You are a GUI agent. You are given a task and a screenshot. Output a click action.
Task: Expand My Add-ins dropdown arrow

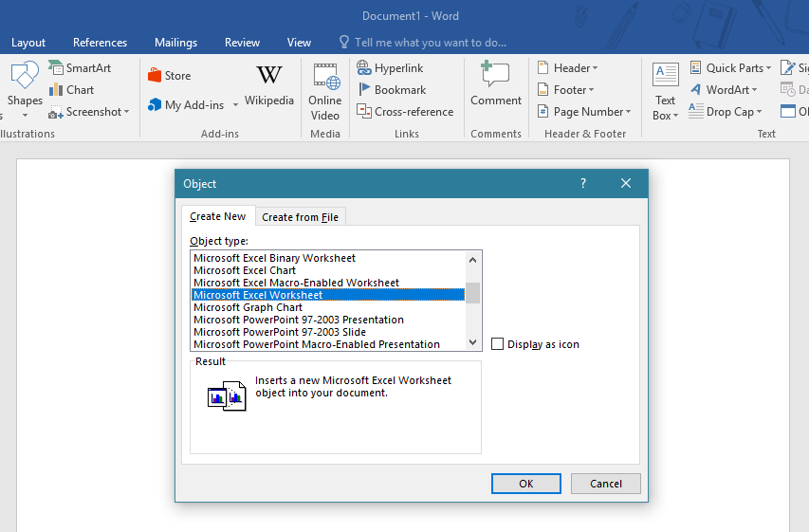tap(235, 104)
